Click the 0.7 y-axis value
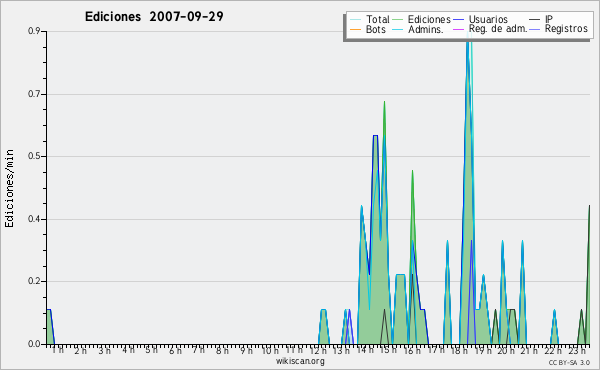 [34, 94]
